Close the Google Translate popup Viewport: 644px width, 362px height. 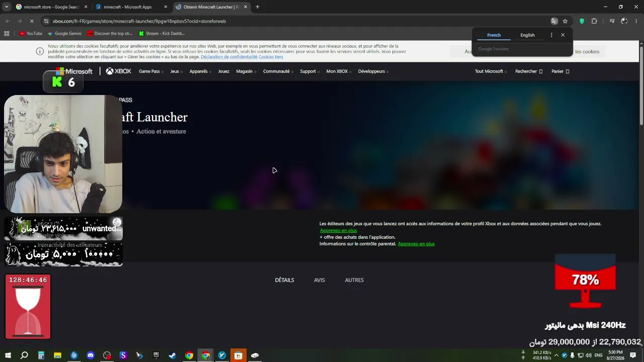coord(562,35)
